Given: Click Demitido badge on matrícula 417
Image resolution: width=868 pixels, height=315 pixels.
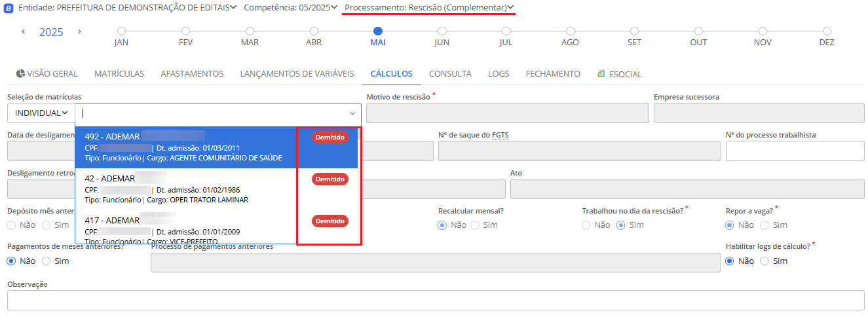Looking at the screenshot, I should (330, 221).
